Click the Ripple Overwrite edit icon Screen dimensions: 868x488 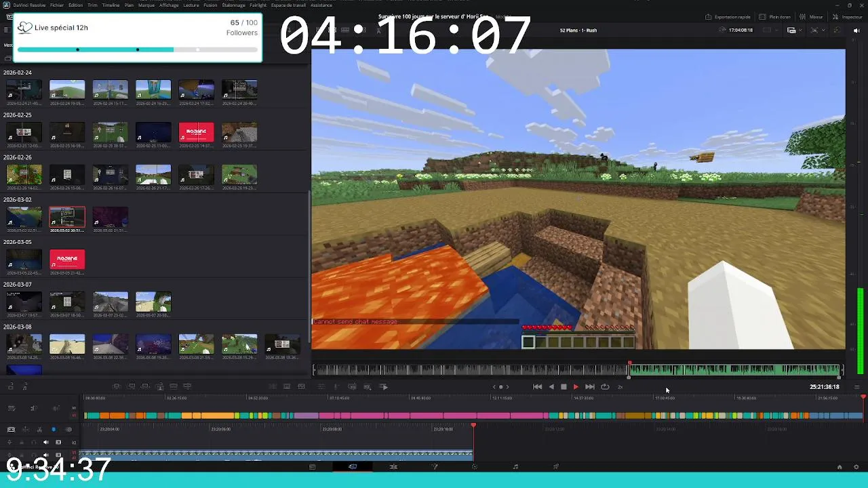pyautogui.click(x=145, y=386)
